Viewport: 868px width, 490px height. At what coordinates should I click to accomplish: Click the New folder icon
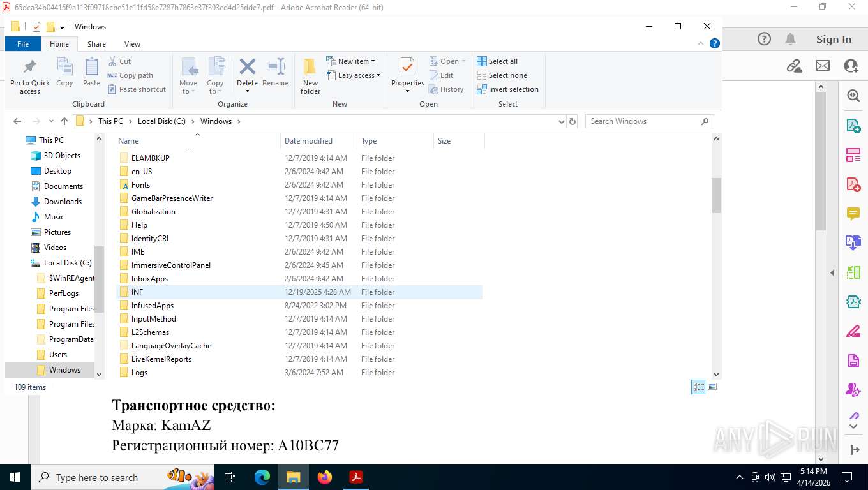point(310,67)
